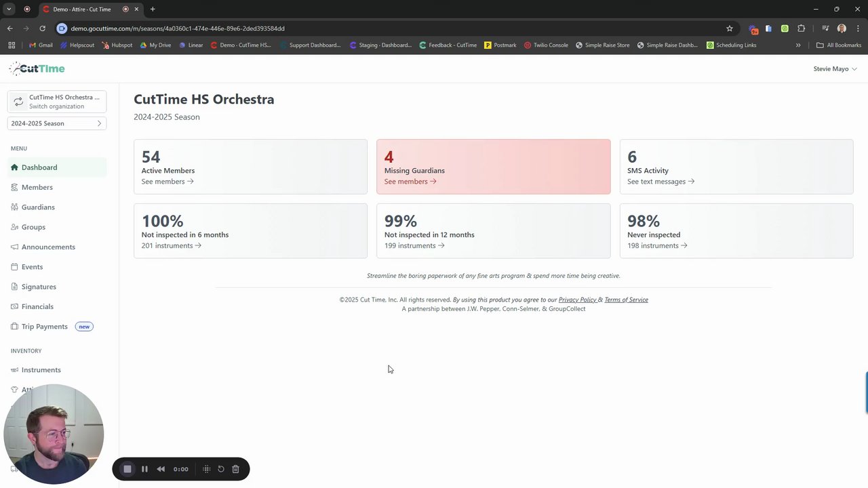The height and width of the screenshot is (488, 868).
Task: Click the Trip Payments icon
Action: 14,326
